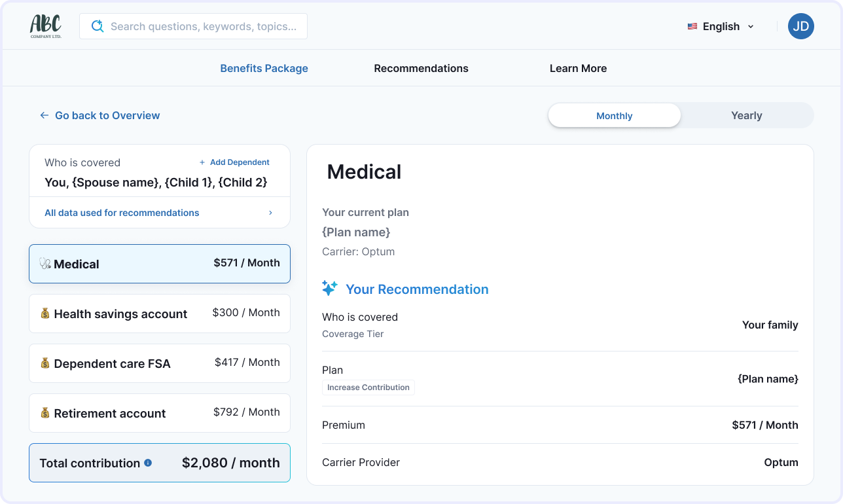Click the stethoscope icon on Medical

click(45, 263)
